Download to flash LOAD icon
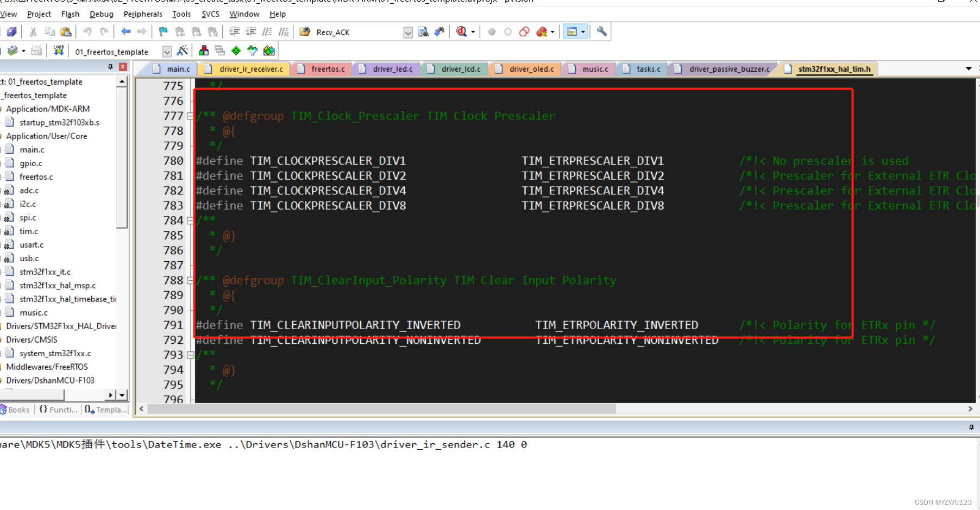 tap(59, 51)
